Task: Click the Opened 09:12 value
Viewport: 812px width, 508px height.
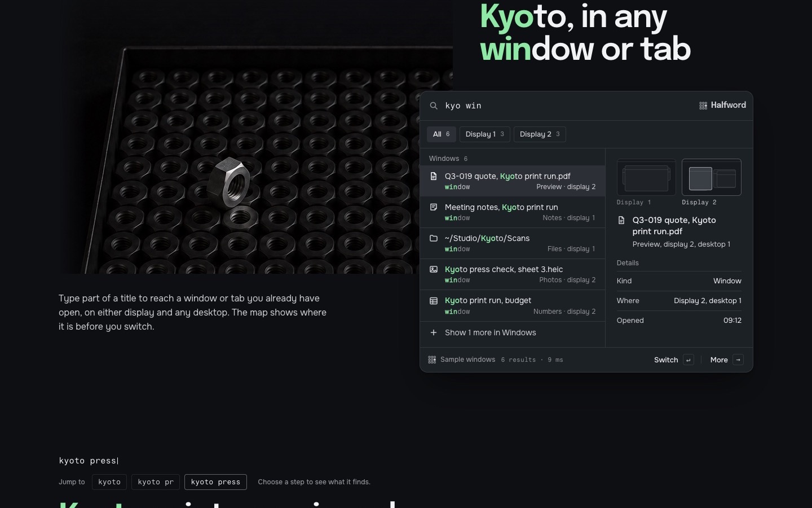Action: (732, 321)
